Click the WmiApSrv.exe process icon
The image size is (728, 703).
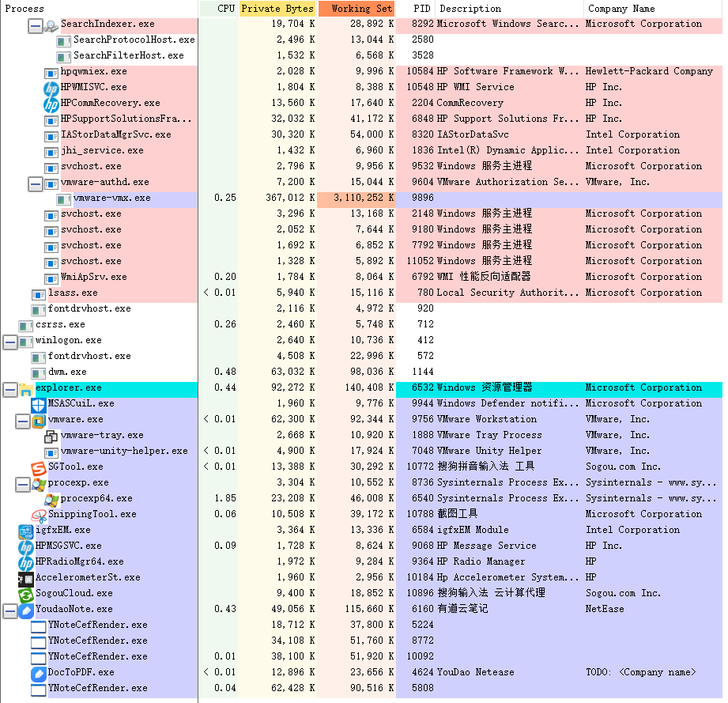[51, 278]
